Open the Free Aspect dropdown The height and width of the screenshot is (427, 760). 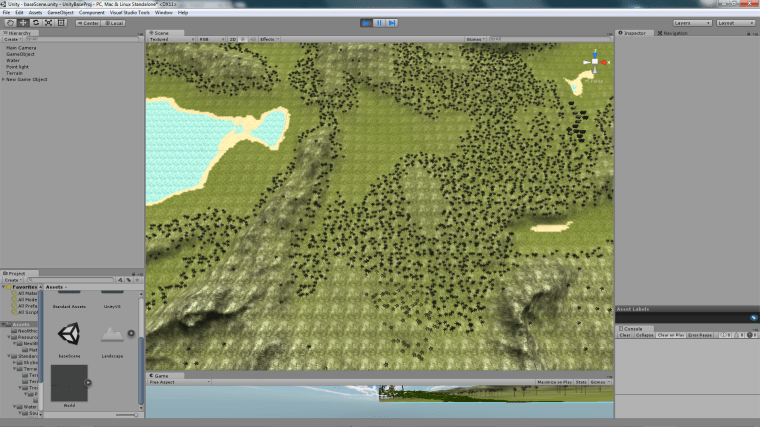pyautogui.click(x=179, y=382)
